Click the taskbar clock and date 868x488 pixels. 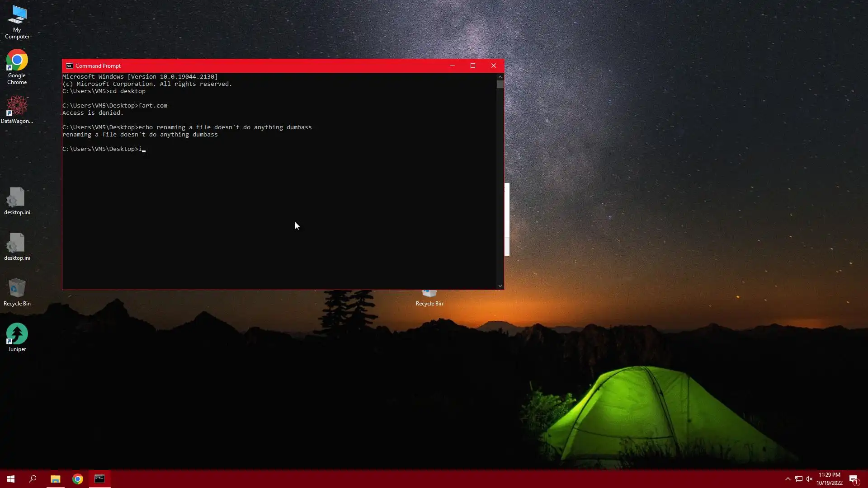tap(829, 479)
